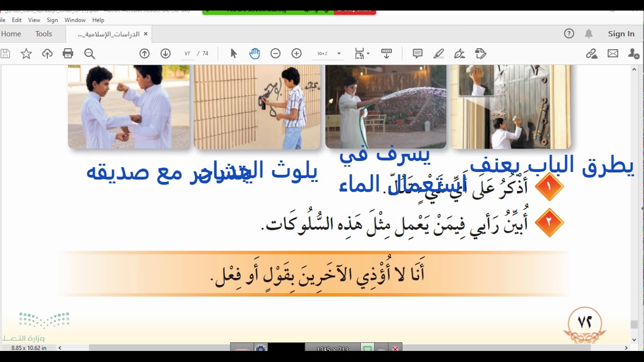Image resolution: width=644 pixels, height=362 pixels.
Task: Switch to the Tools tab
Action: click(44, 34)
